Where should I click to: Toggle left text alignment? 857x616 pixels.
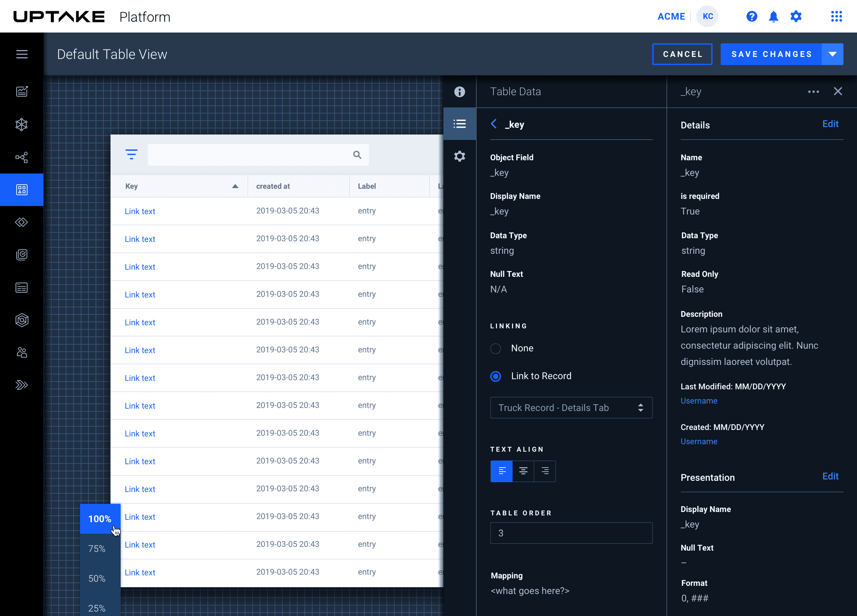click(501, 471)
